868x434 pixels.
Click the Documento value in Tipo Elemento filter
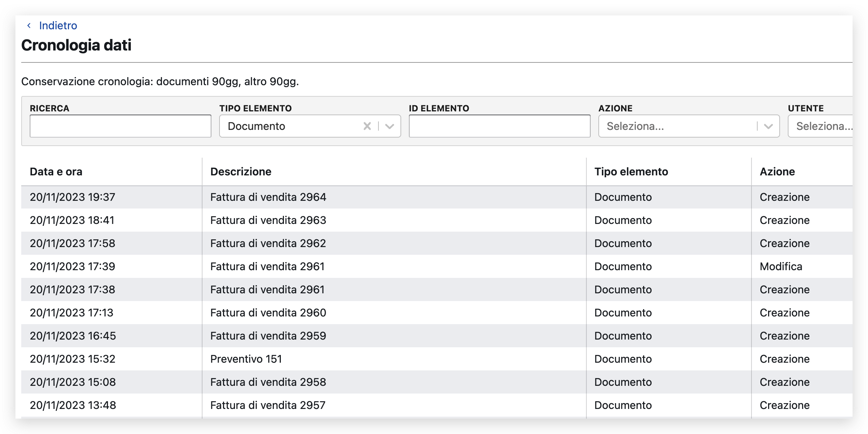[x=256, y=126]
